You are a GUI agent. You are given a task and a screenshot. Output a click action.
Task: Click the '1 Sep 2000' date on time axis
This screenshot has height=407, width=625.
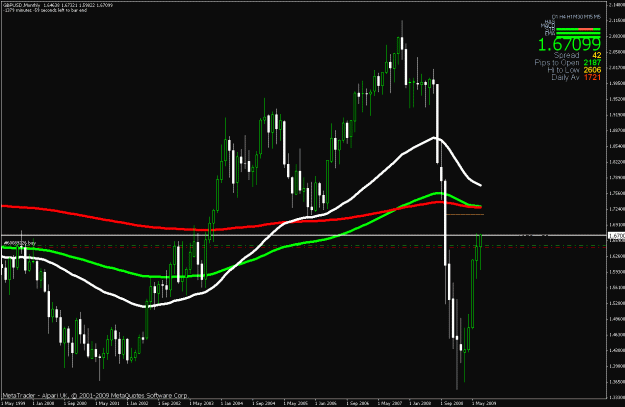[x=75, y=403]
